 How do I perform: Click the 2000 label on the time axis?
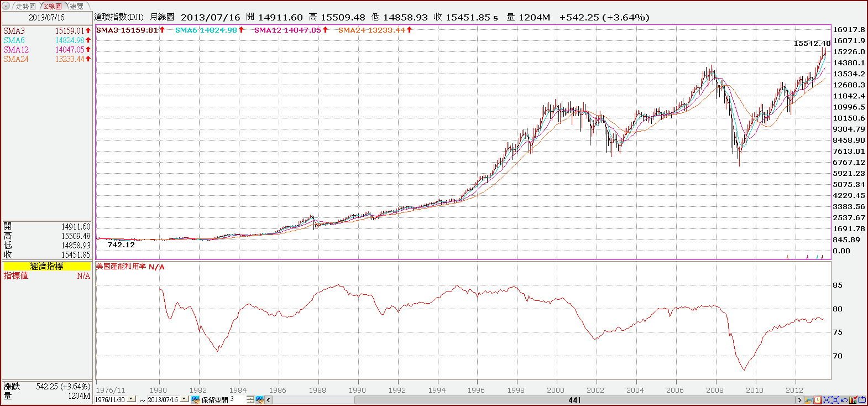pos(556,390)
